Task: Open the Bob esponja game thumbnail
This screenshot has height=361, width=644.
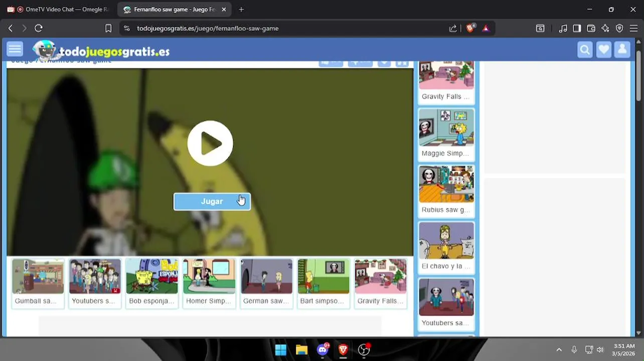Action: 152,283
